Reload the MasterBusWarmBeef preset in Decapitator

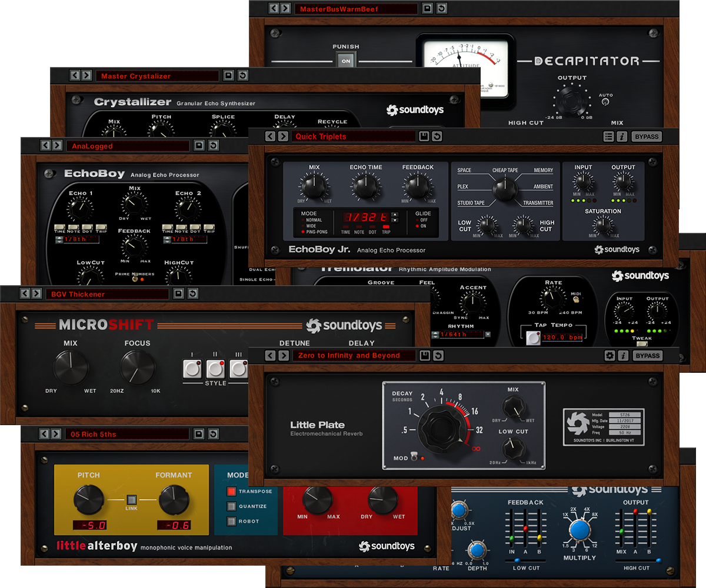click(x=441, y=8)
